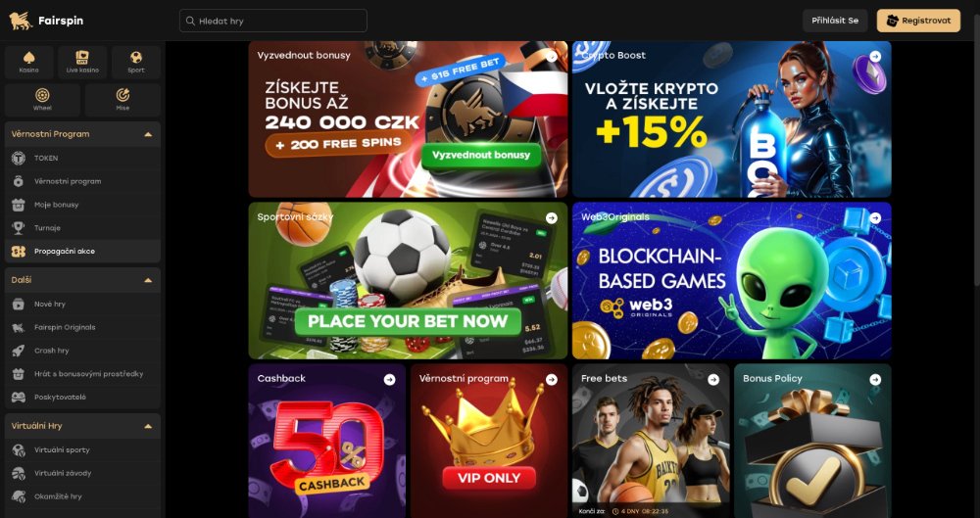Collapse the Věrnostní Program section

pyautogui.click(x=148, y=134)
